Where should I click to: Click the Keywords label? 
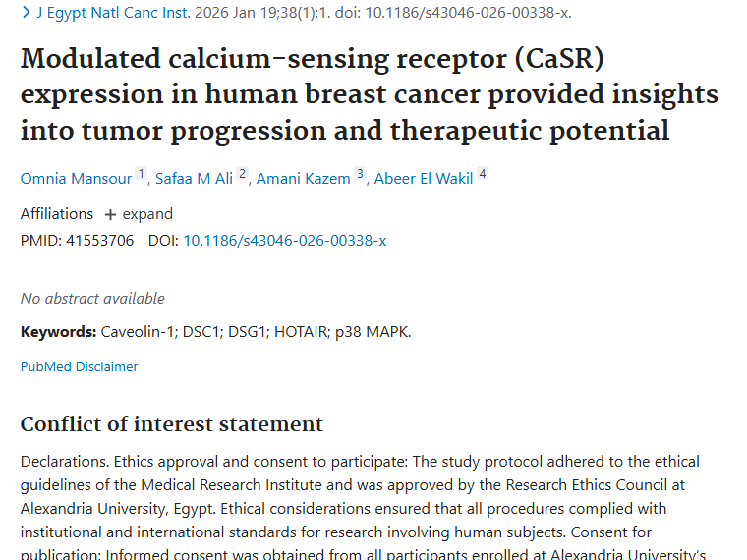click(x=58, y=331)
